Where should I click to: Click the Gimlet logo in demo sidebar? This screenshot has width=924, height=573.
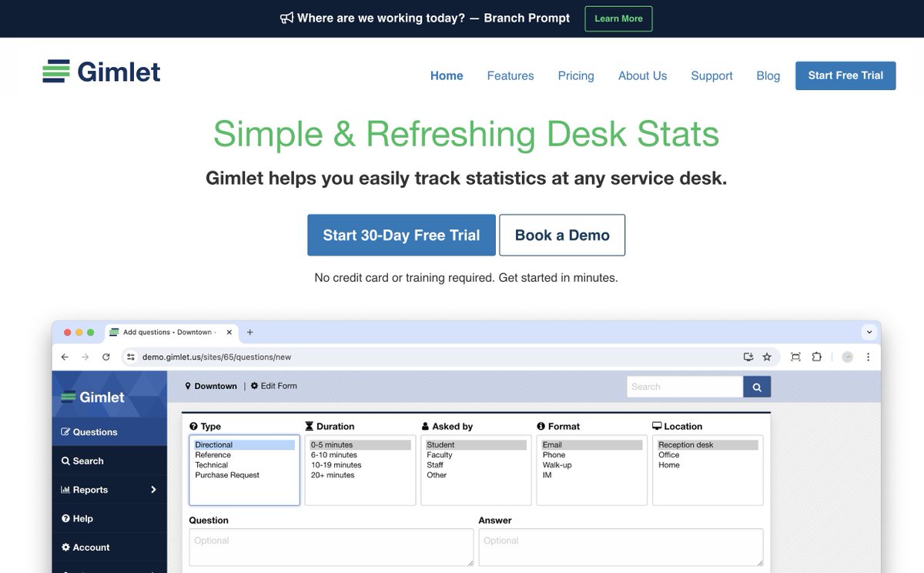click(x=92, y=397)
